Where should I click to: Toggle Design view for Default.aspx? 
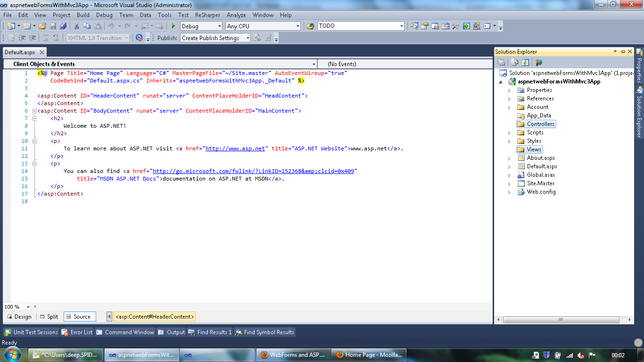click(19, 316)
